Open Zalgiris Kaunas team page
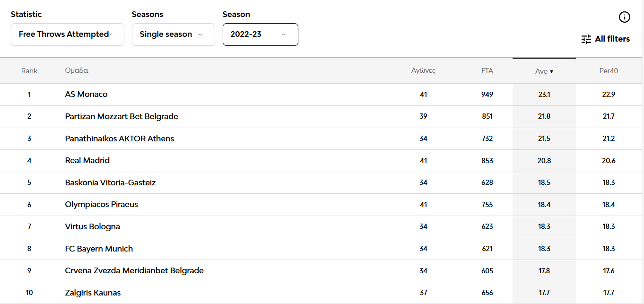Image resolution: width=644 pixels, height=304 pixels. 93,293
